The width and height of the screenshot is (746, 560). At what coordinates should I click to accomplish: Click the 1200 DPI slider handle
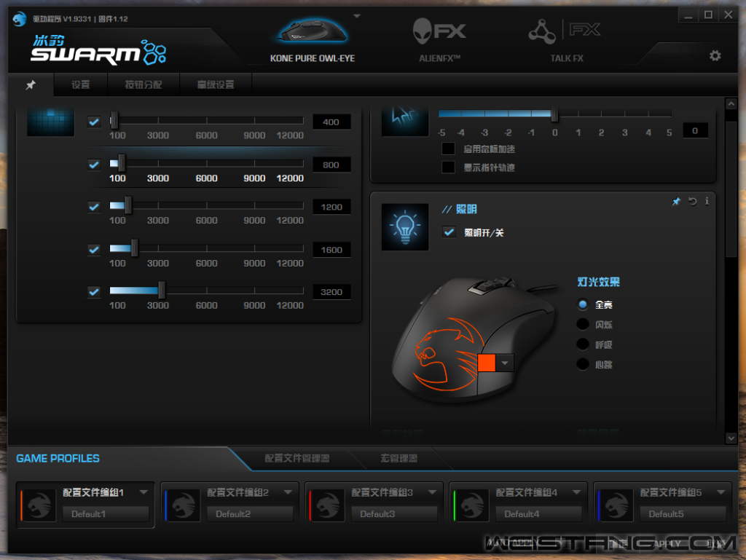tap(128, 206)
